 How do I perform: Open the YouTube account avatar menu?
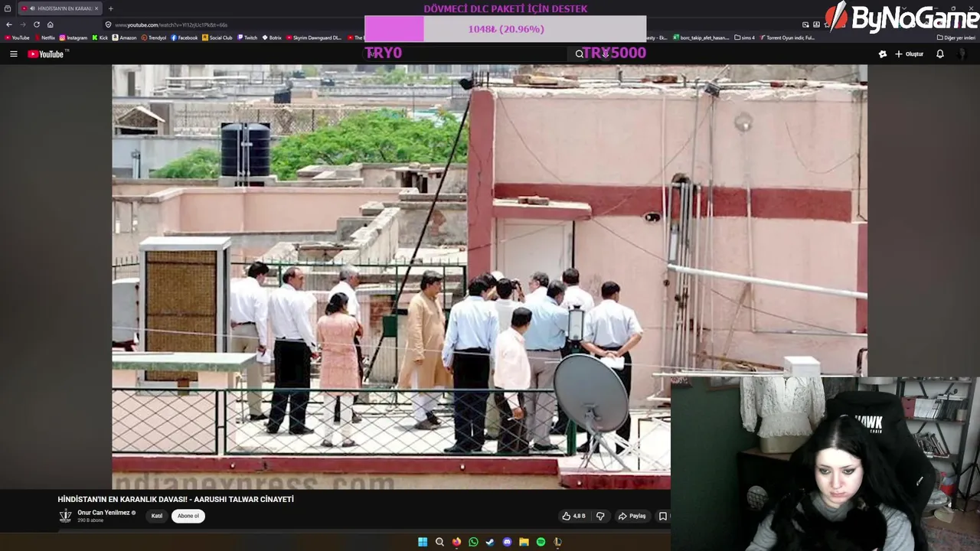click(963, 54)
